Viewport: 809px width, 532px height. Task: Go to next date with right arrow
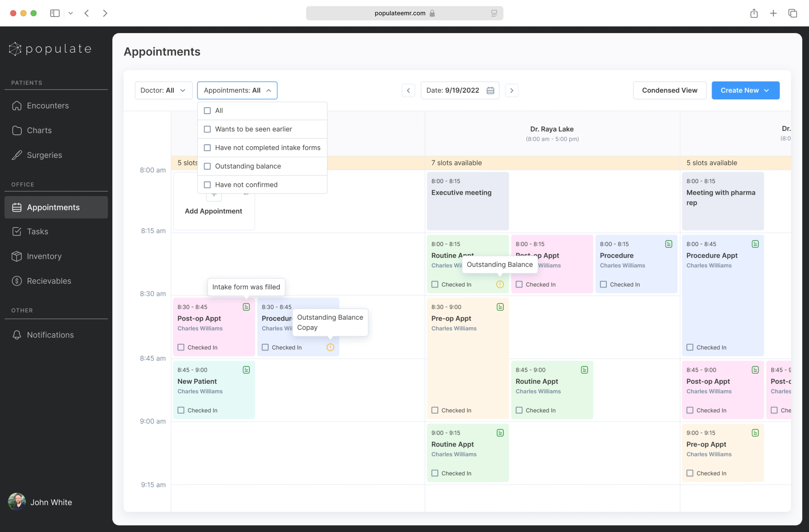[511, 91]
